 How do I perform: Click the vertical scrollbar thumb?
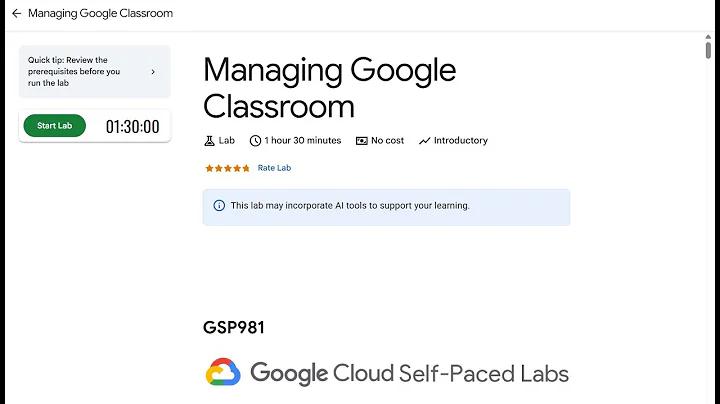708,50
